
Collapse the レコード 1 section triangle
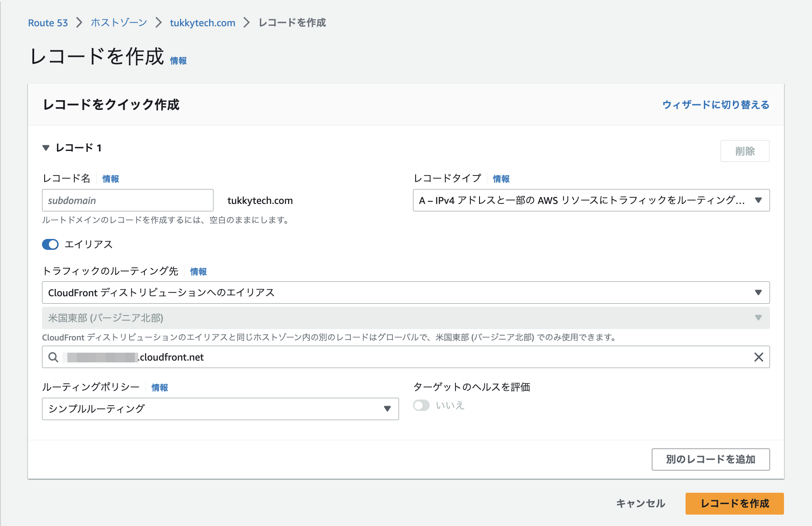click(x=46, y=148)
